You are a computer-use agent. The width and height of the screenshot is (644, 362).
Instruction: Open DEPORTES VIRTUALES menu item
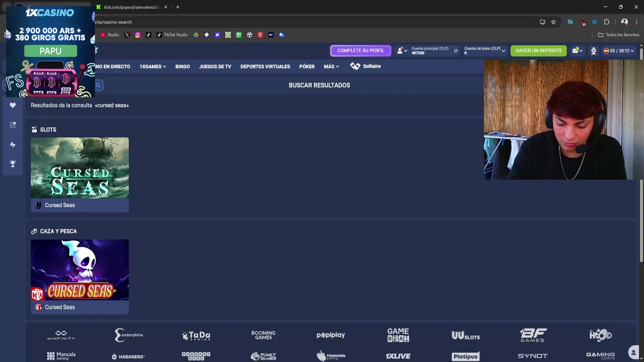pos(265,66)
